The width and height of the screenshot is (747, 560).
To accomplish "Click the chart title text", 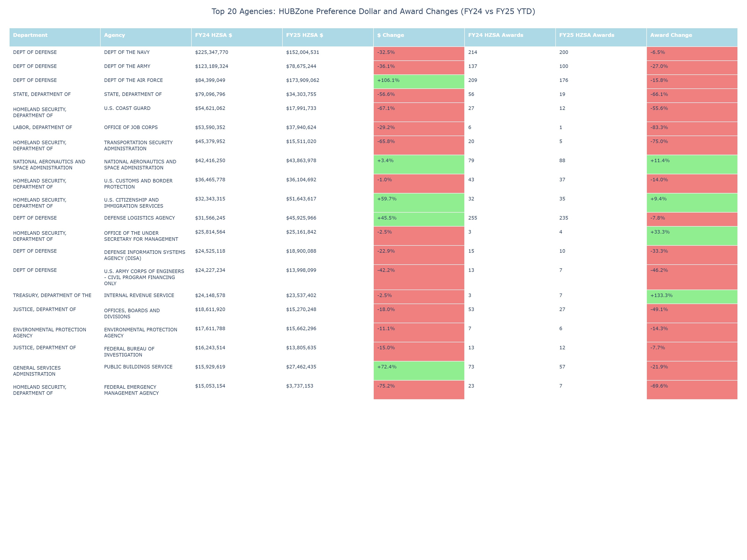I will click(373, 11).
